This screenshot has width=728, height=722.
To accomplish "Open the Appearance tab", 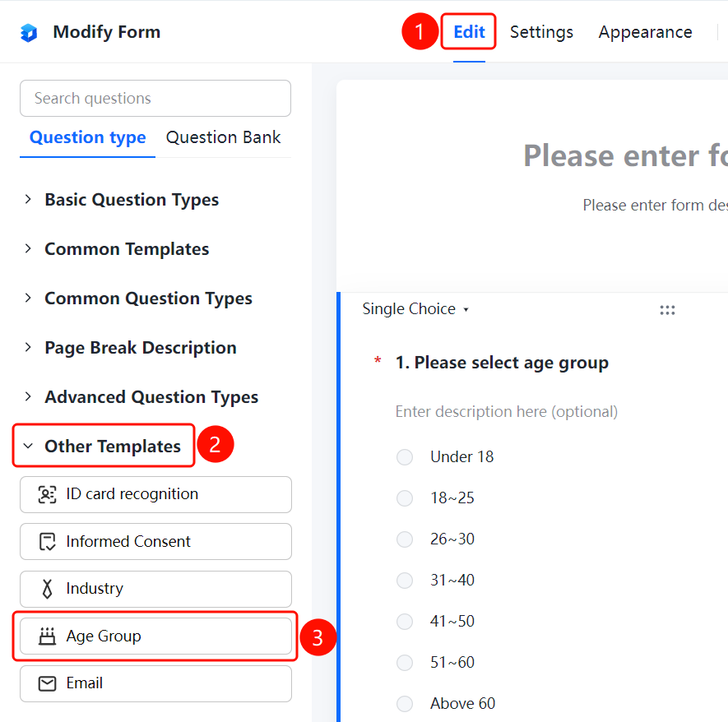I will tap(646, 32).
